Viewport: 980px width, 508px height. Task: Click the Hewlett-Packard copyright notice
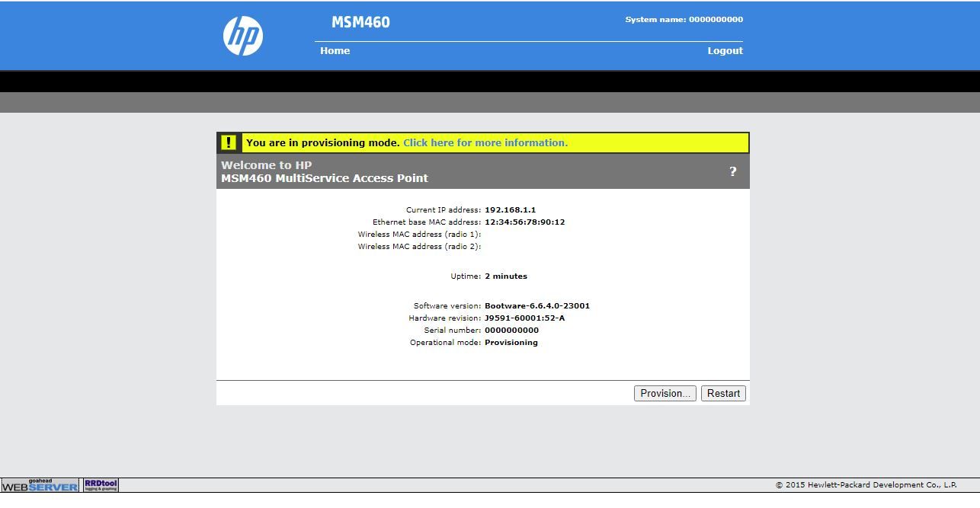(x=866, y=485)
